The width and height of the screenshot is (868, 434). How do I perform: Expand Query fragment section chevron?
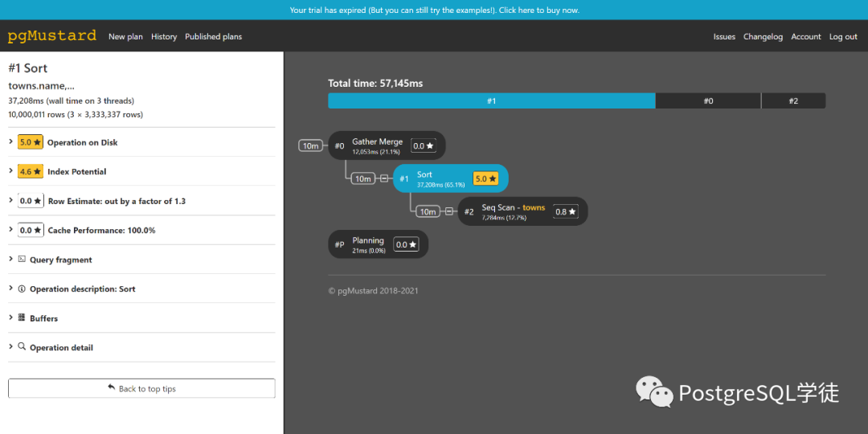[x=11, y=259]
